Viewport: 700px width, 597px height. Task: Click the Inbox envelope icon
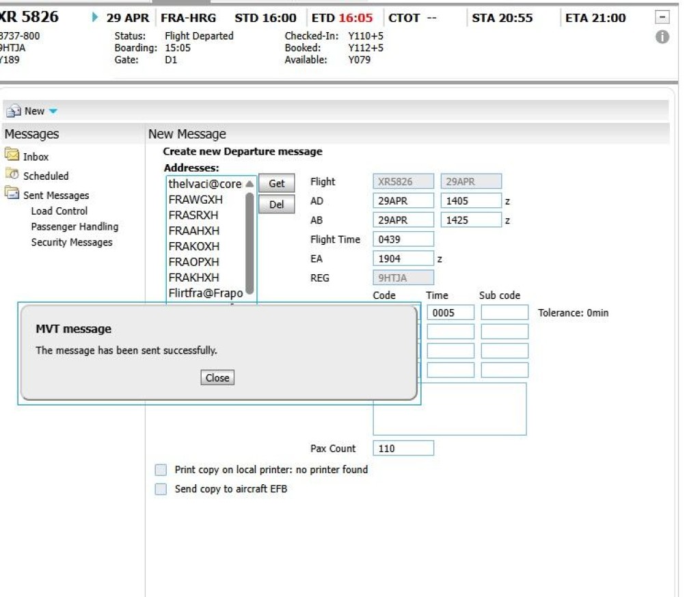coord(12,155)
